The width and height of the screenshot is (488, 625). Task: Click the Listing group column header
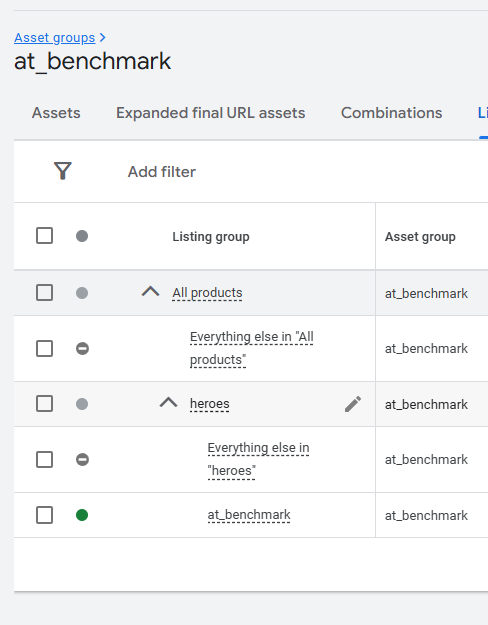pyautogui.click(x=211, y=237)
